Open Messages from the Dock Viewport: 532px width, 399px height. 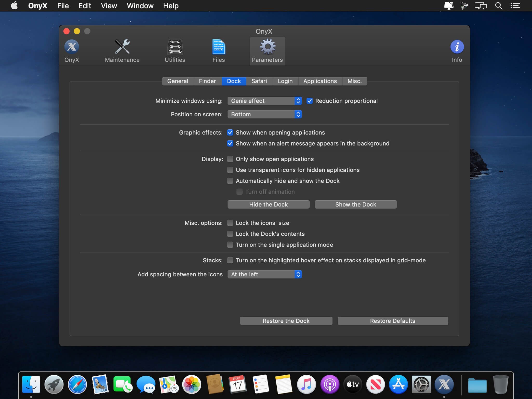pos(146,384)
